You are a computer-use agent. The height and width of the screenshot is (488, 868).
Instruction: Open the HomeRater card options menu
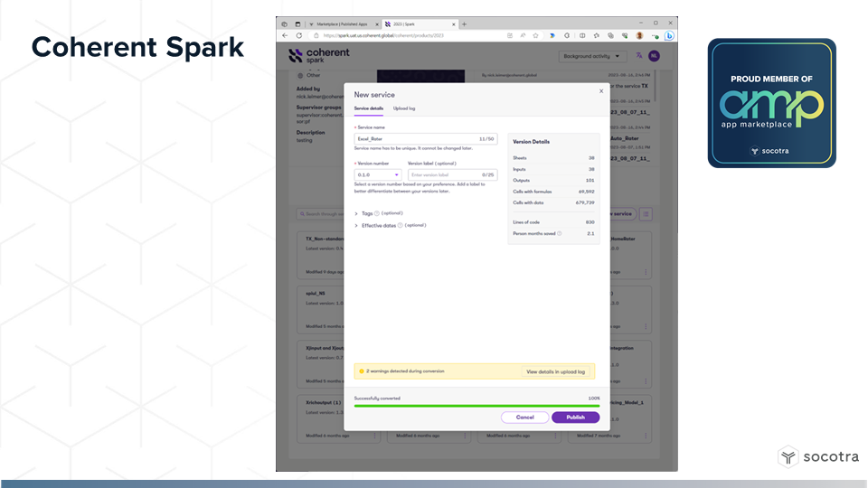pyautogui.click(x=646, y=272)
